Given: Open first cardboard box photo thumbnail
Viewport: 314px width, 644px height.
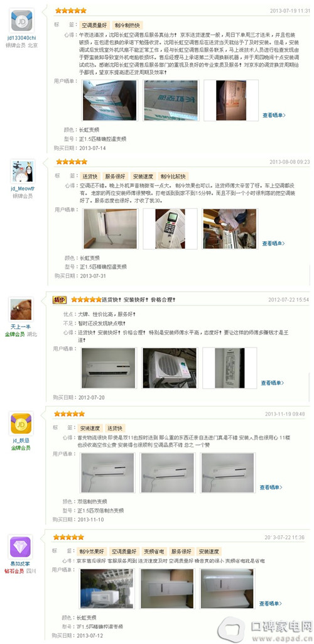Looking at the screenshot, I should click(x=110, y=101).
